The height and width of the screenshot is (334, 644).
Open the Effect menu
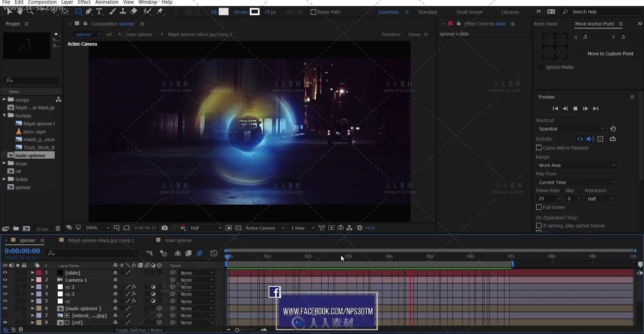tap(84, 2)
